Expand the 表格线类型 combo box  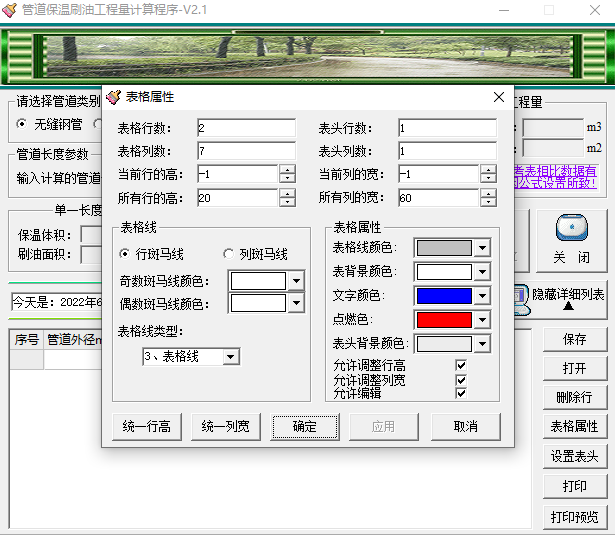[231, 357]
